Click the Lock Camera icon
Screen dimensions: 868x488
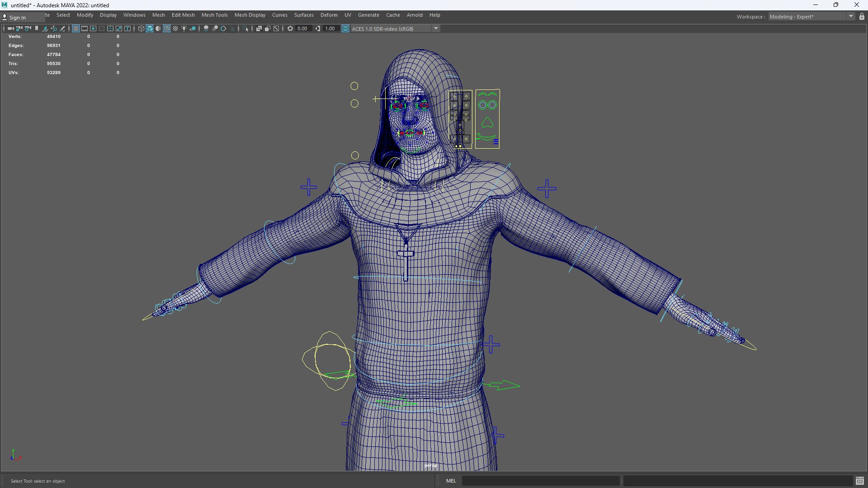(x=19, y=28)
